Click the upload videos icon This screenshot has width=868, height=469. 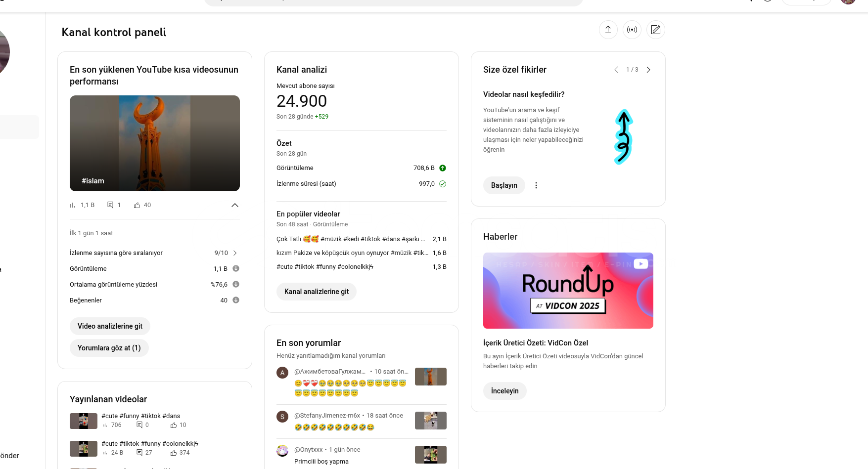click(x=608, y=30)
